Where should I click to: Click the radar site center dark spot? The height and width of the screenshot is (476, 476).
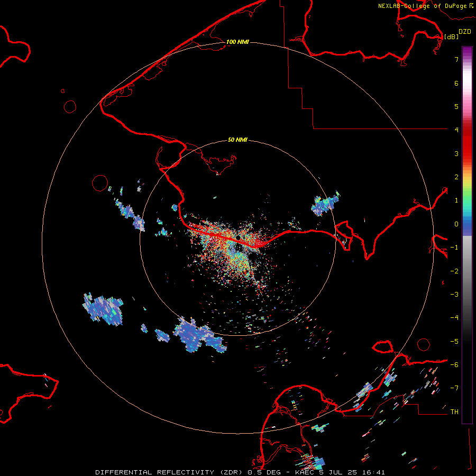click(240, 237)
